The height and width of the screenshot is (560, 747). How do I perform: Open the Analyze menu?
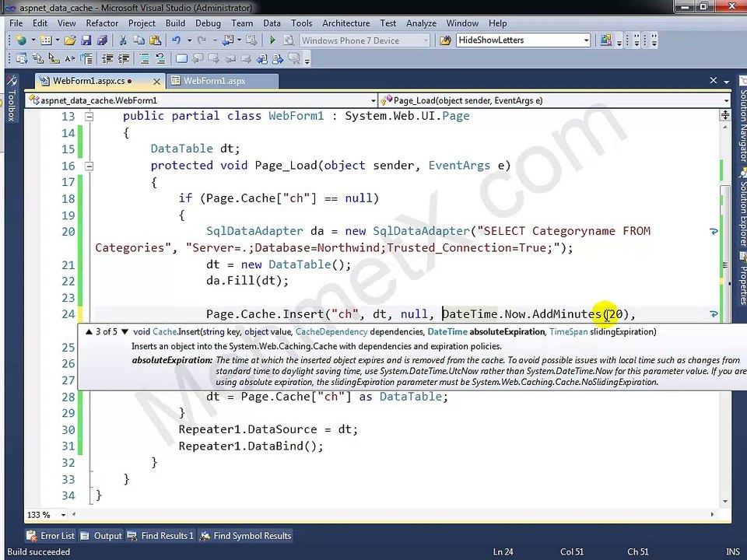(421, 23)
